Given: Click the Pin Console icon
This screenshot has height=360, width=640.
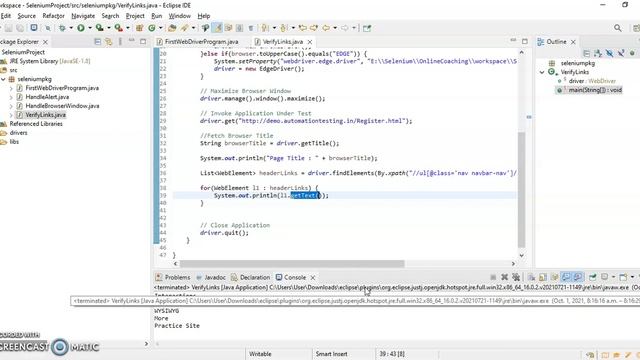Looking at the screenshot, I should [592, 277].
